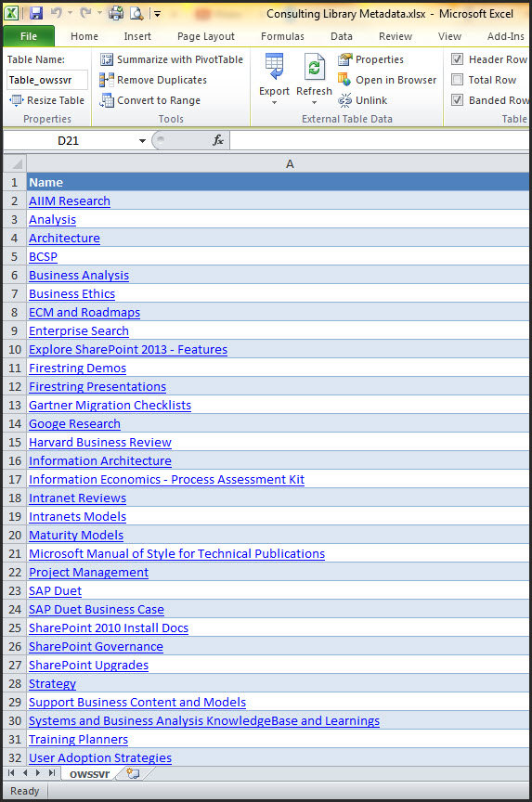Toggle the Banded Rows checkbox
Image resolution: width=532 pixels, height=802 pixels.
[458, 100]
